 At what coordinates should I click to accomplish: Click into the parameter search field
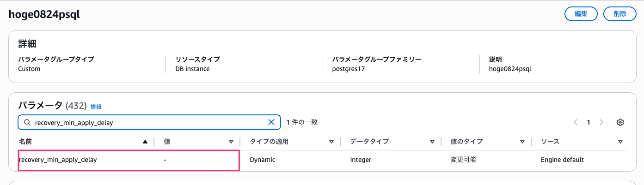[149, 122]
